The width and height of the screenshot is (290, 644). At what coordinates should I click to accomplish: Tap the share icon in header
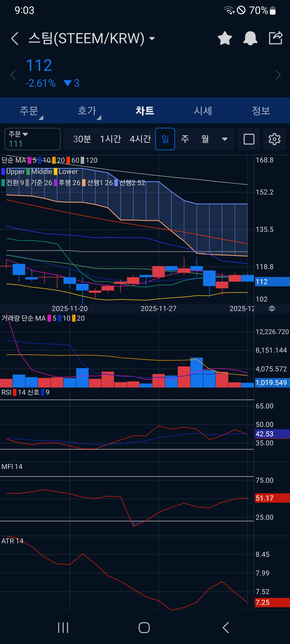[276, 38]
